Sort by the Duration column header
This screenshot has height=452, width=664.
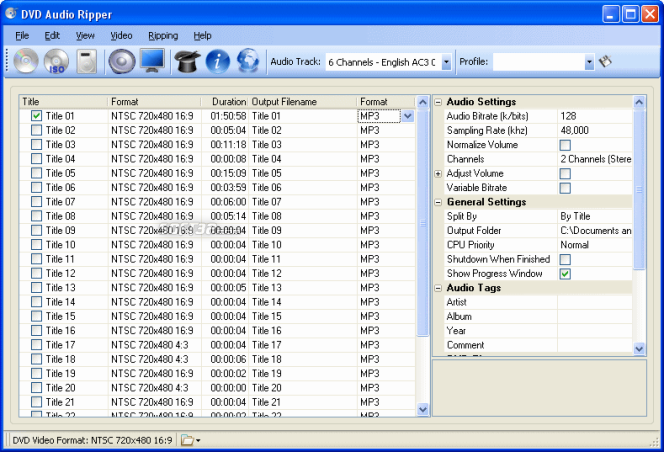pyautogui.click(x=225, y=102)
